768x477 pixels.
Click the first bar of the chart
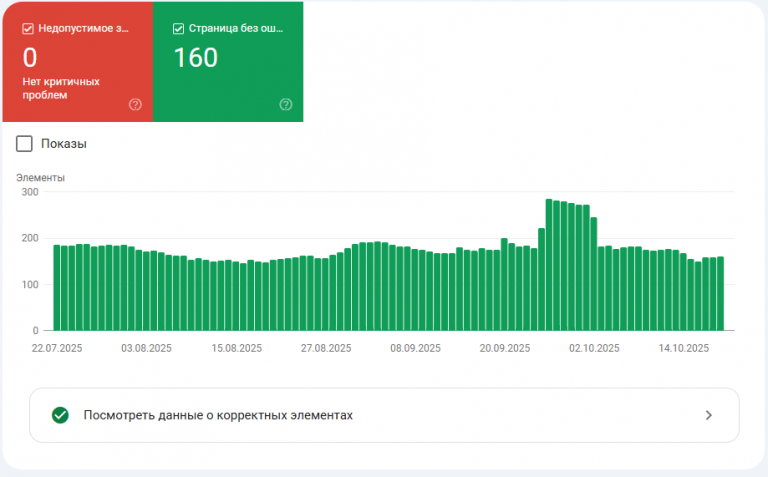(57, 287)
